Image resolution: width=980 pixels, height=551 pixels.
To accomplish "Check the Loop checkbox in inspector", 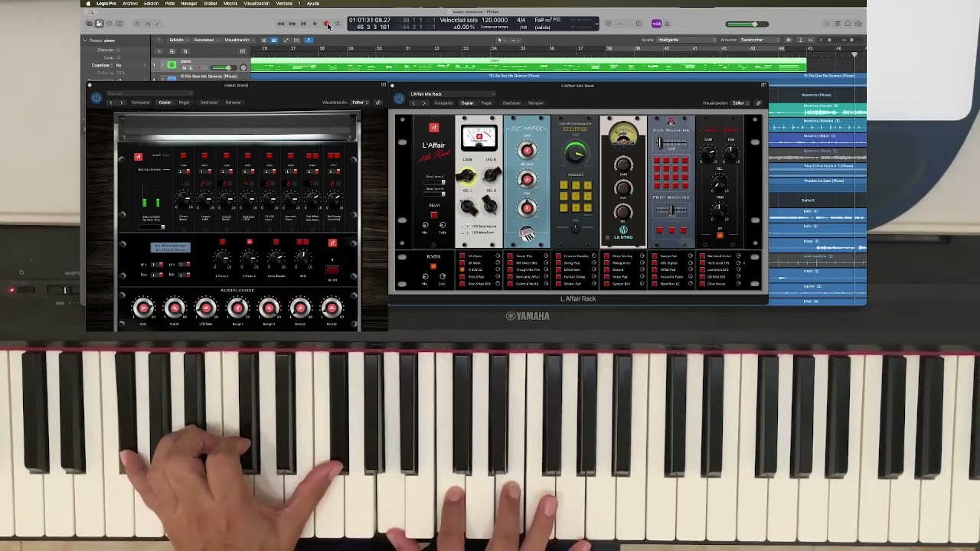I will coord(119,57).
